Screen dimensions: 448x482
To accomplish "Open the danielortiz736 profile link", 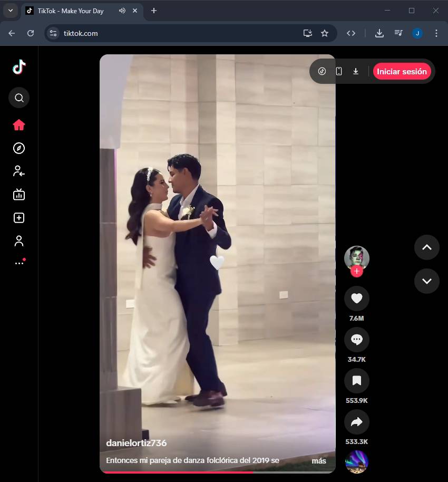I will tap(137, 443).
